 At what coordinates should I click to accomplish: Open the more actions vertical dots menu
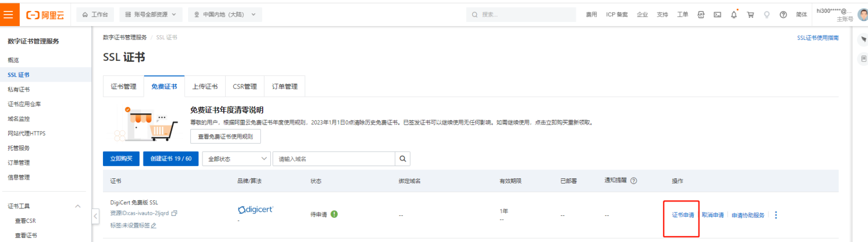point(776,215)
